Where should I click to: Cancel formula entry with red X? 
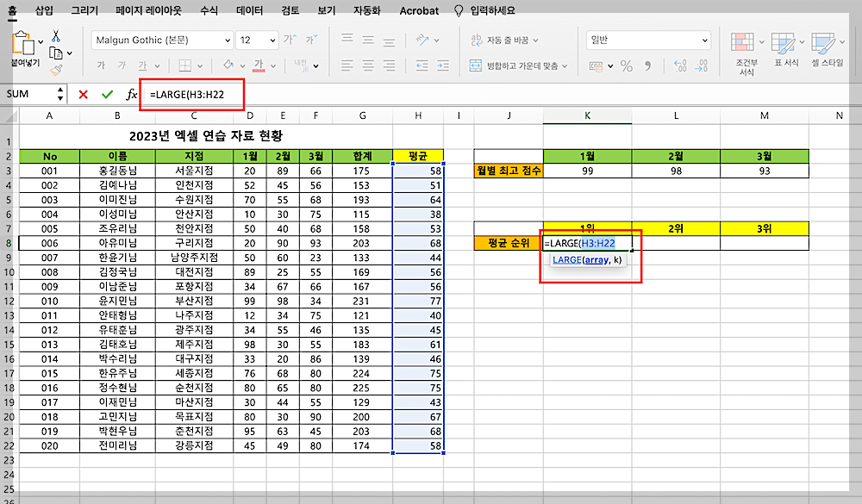pyautogui.click(x=84, y=95)
